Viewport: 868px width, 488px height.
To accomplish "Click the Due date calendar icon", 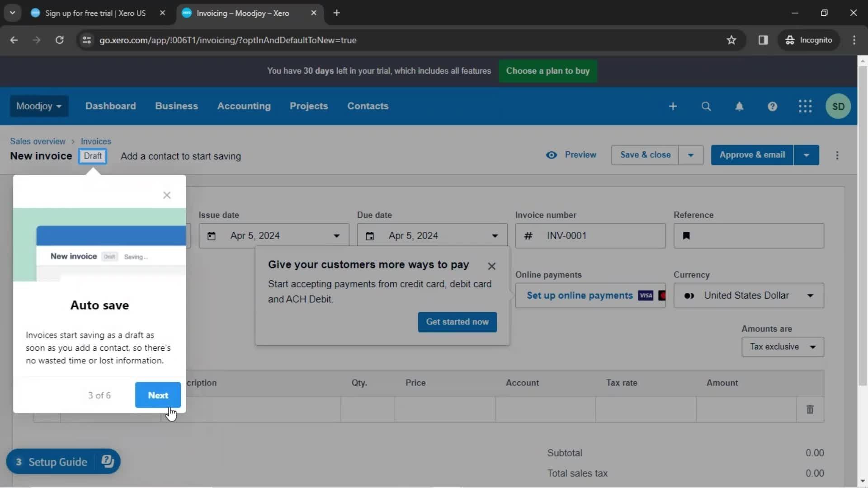I will coord(369,236).
